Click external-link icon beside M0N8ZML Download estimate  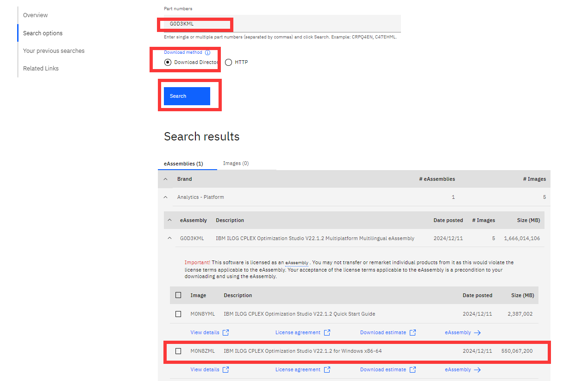pyautogui.click(x=413, y=369)
